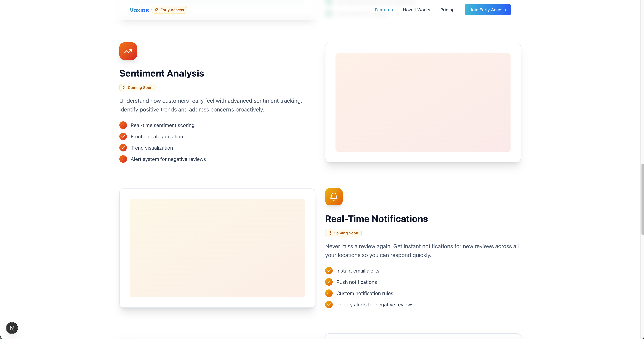Click checkmark next to Instant email alerts
The height and width of the screenshot is (339, 644).
(x=329, y=271)
